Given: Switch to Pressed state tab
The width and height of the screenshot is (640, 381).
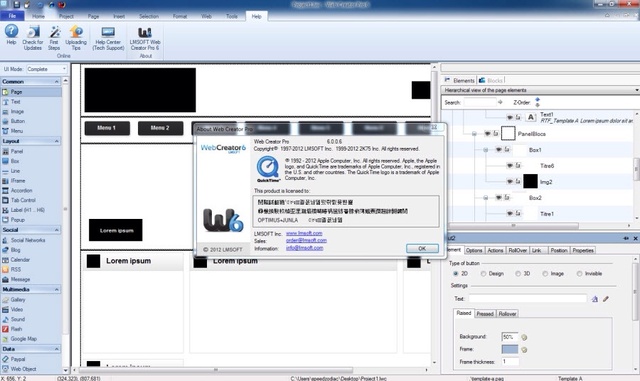Looking at the screenshot, I should coord(485,314).
